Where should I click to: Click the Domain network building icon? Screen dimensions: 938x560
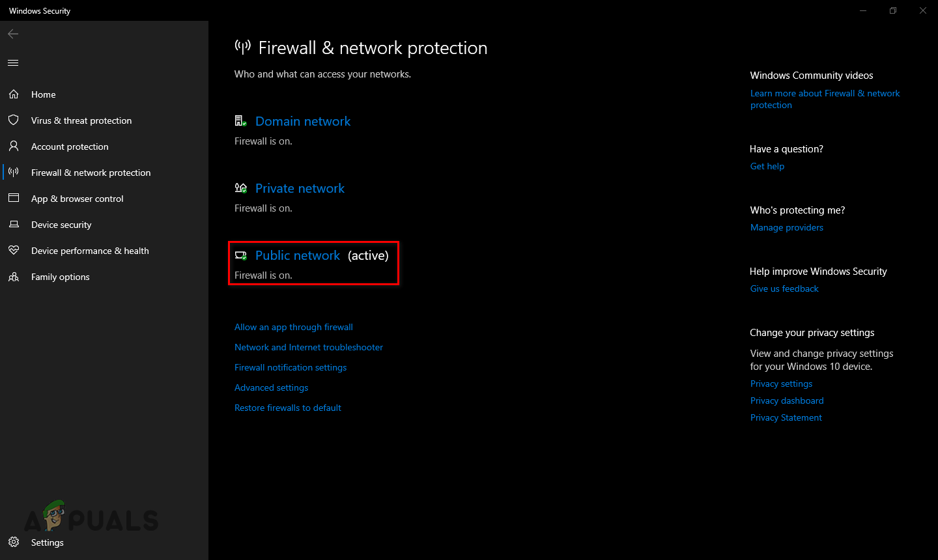click(x=240, y=120)
